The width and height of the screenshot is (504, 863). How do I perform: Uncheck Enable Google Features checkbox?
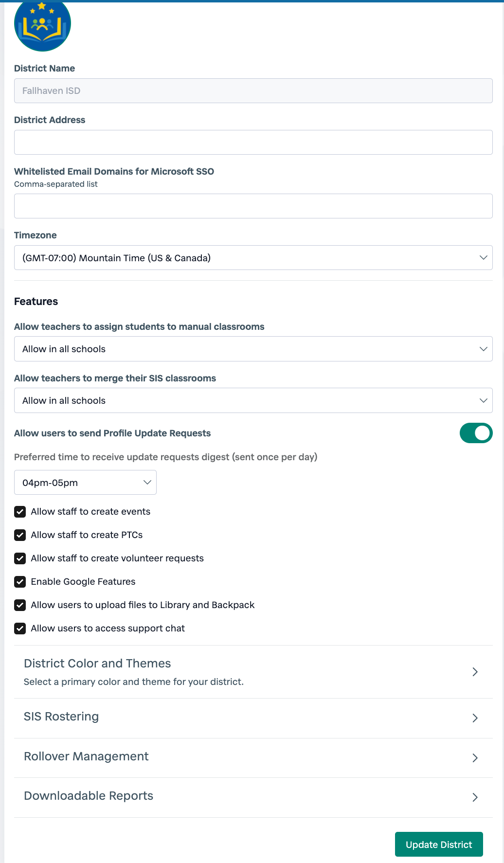click(20, 582)
